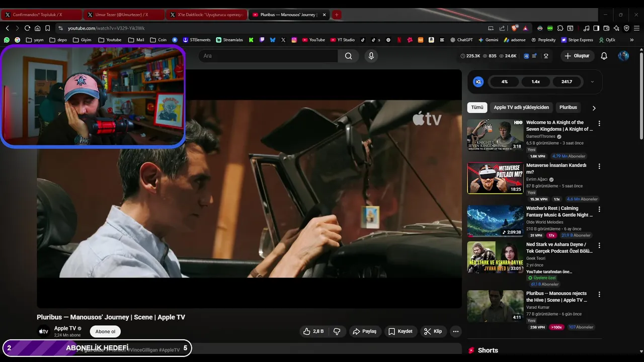The image size is (644, 362).
Task: Click the address bar URL
Action: point(106,28)
